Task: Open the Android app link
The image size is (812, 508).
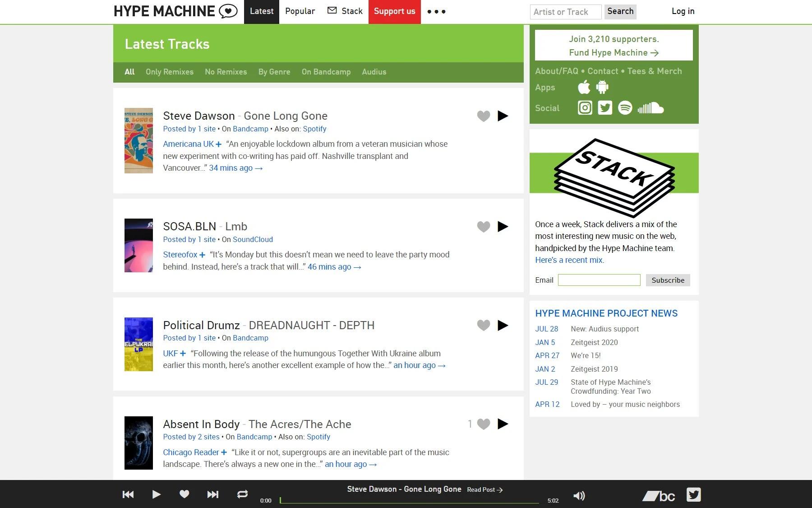Action: (602, 87)
